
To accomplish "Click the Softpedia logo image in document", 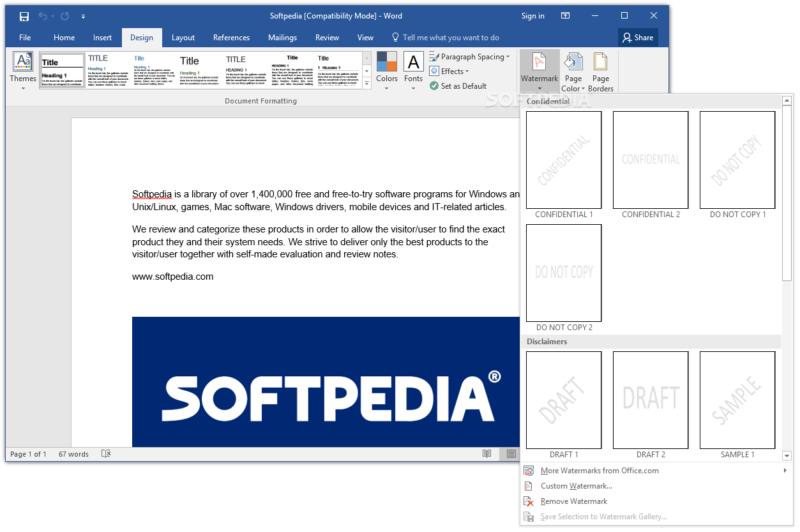I will point(326,382).
